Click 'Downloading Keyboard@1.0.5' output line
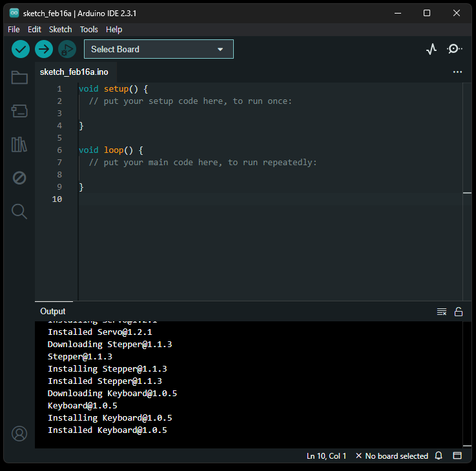This screenshot has height=471, width=476. (112, 394)
